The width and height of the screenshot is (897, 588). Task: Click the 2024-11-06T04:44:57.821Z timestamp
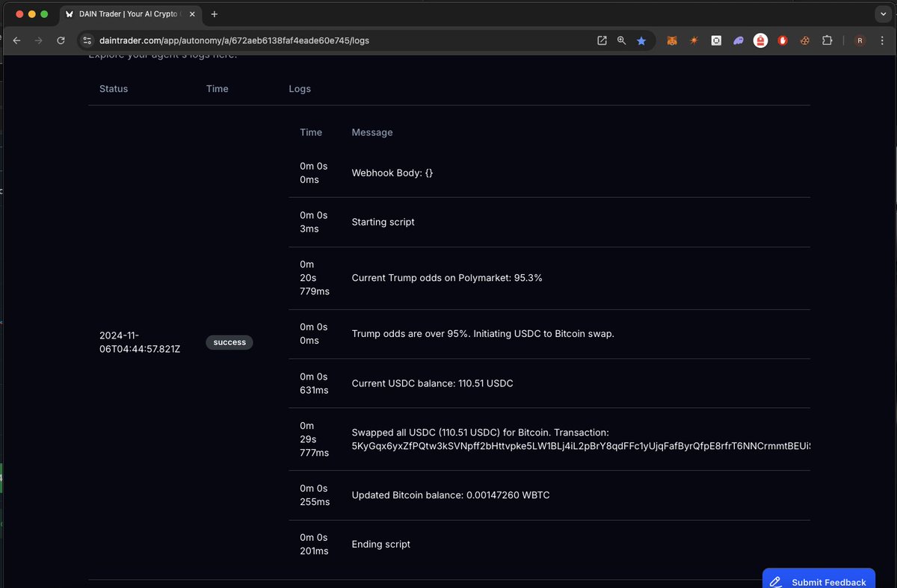[x=140, y=342]
